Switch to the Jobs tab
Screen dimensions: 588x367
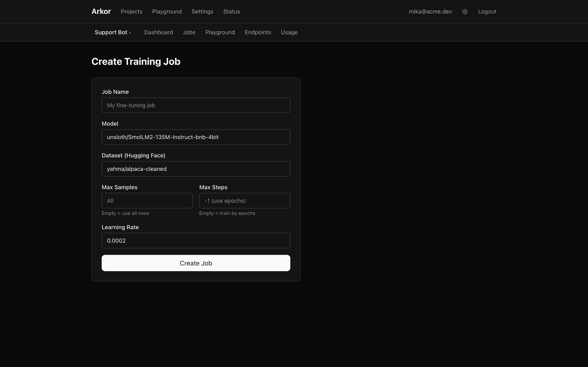189,32
